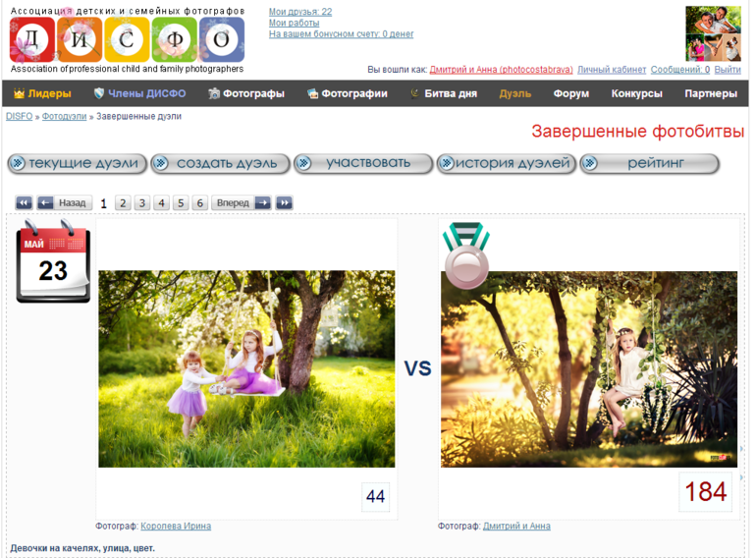Viewport: 756px width, 558px height.
Task: Jump to last page with double-arrow icon
Action: point(284,203)
